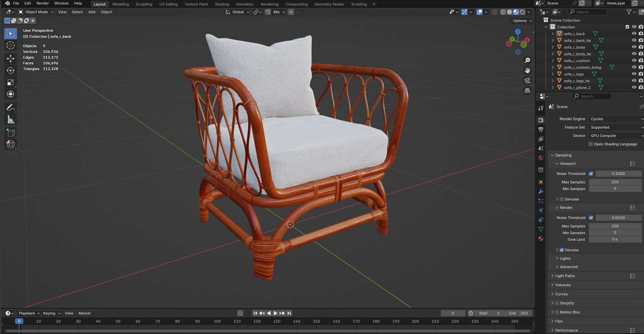Open the Object Mode dropdown
This screenshot has height=334, width=644.
pyautogui.click(x=36, y=12)
